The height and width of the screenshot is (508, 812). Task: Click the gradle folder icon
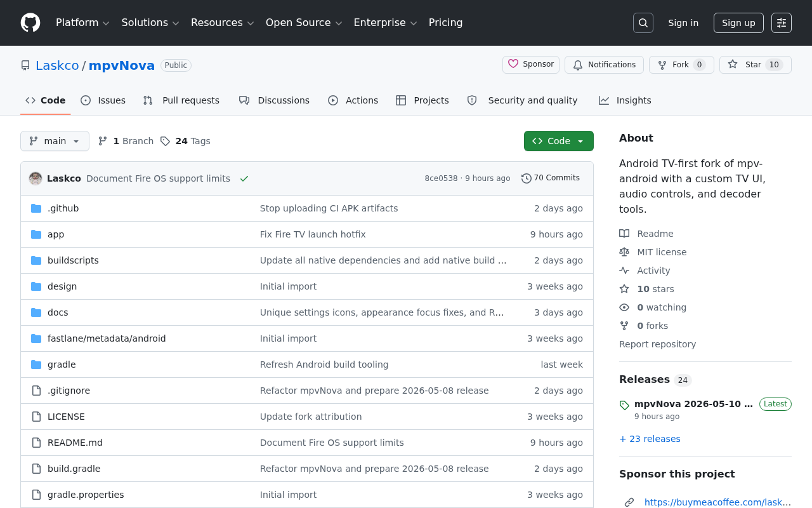point(36,364)
